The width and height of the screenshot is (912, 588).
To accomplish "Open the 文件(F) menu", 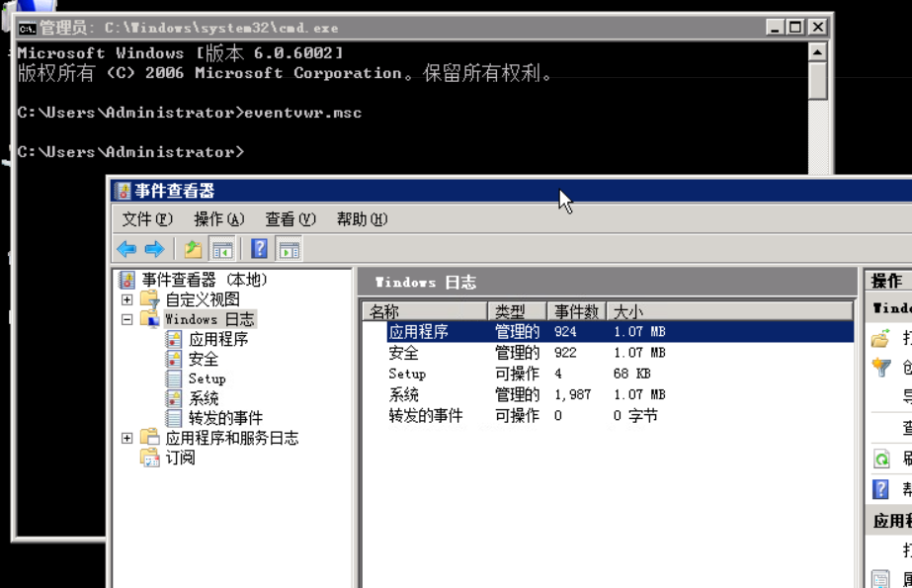I will pyautogui.click(x=147, y=219).
